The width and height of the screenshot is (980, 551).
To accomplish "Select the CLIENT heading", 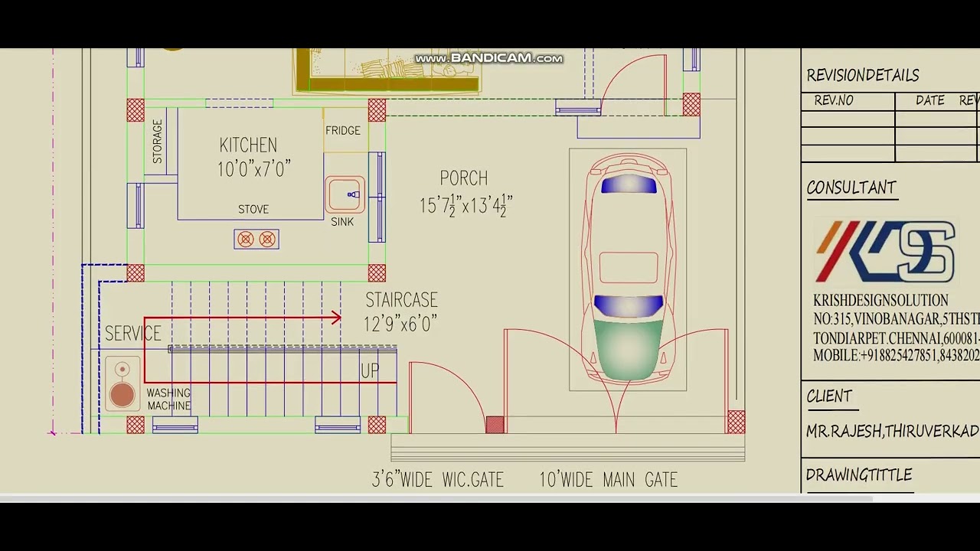I will click(829, 396).
